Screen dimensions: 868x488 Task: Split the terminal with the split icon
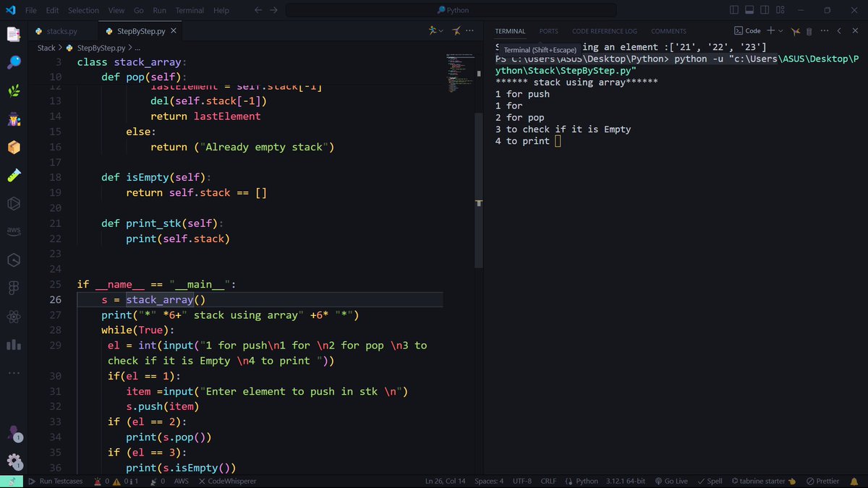(x=796, y=31)
